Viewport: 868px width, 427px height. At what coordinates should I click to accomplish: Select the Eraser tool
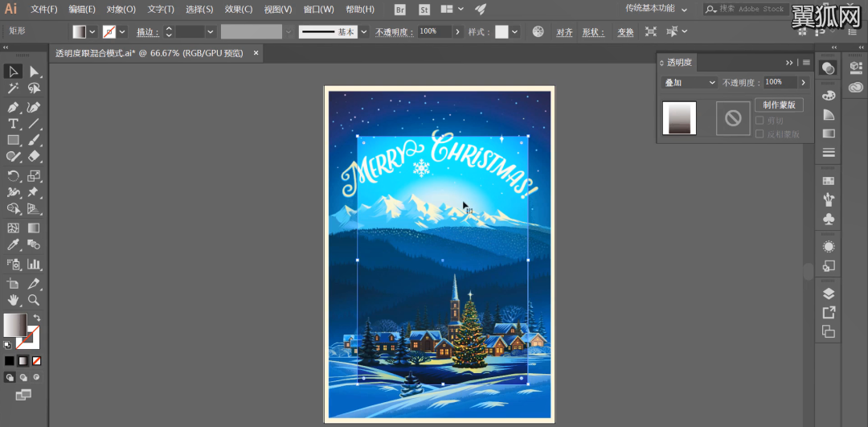click(34, 156)
